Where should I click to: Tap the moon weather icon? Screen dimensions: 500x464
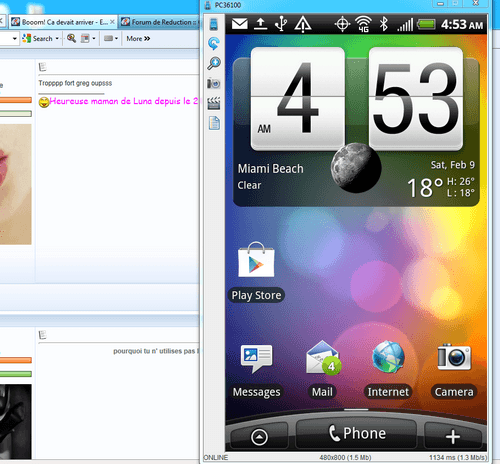tap(356, 168)
